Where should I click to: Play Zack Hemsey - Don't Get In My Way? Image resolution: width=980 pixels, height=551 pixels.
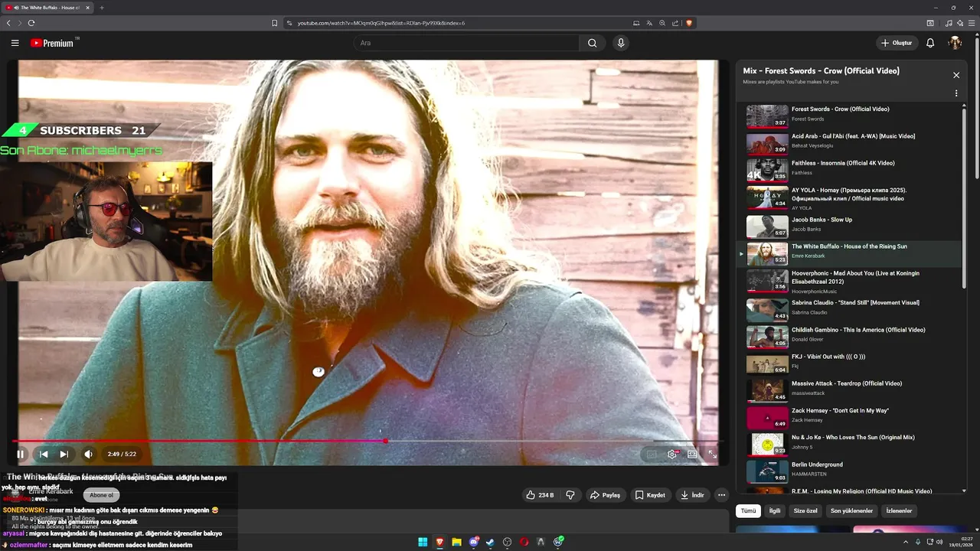[x=850, y=417]
